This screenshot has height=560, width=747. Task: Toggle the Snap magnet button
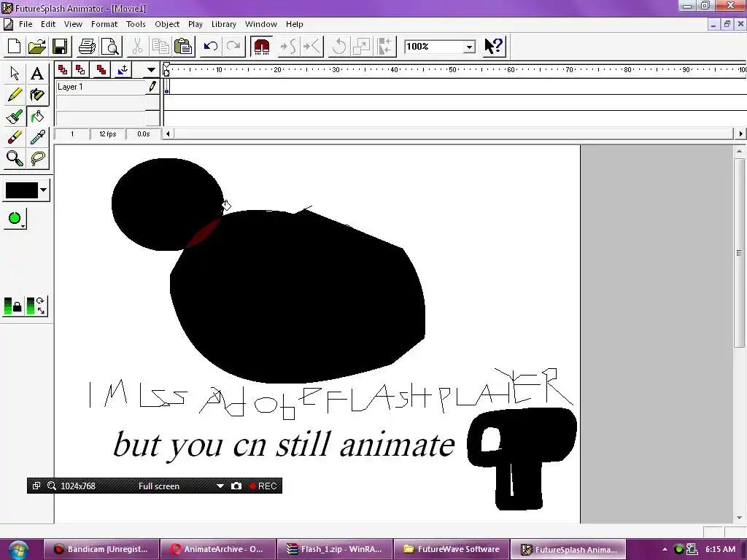click(x=262, y=46)
